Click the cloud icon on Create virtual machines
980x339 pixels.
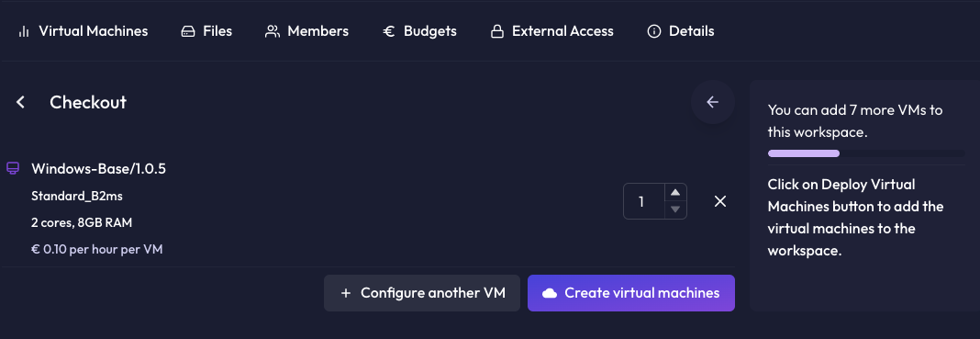tap(550, 293)
